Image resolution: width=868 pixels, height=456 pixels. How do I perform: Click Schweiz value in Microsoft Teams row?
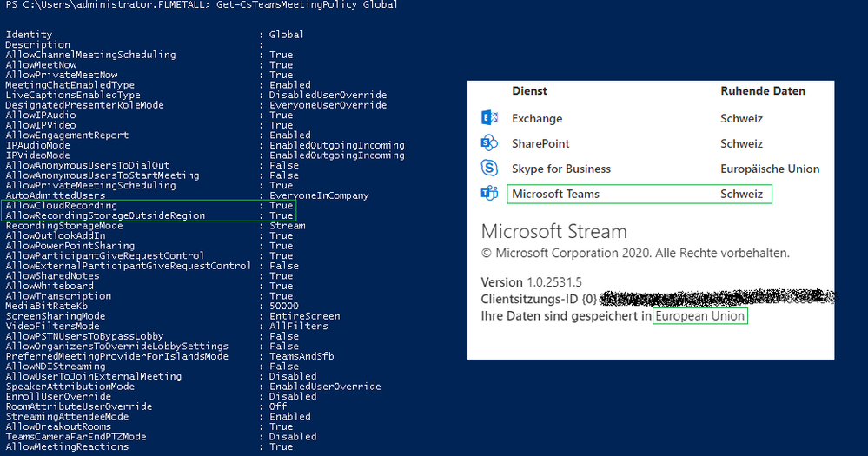click(742, 194)
